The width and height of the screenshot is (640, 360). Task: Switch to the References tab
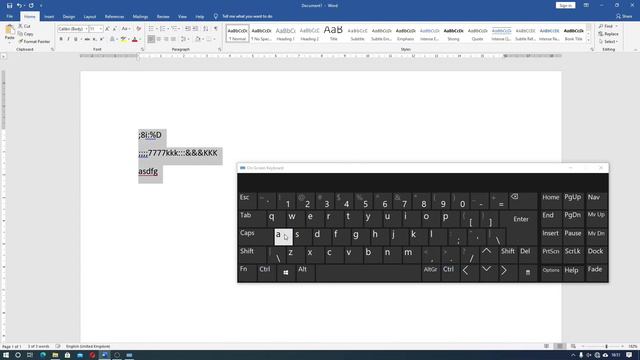pos(114,16)
